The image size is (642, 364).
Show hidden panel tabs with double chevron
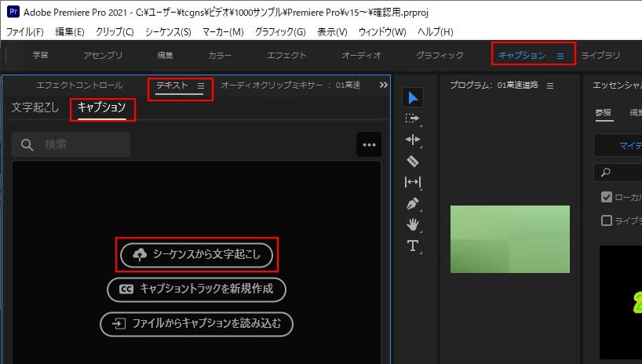(x=383, y=86)
